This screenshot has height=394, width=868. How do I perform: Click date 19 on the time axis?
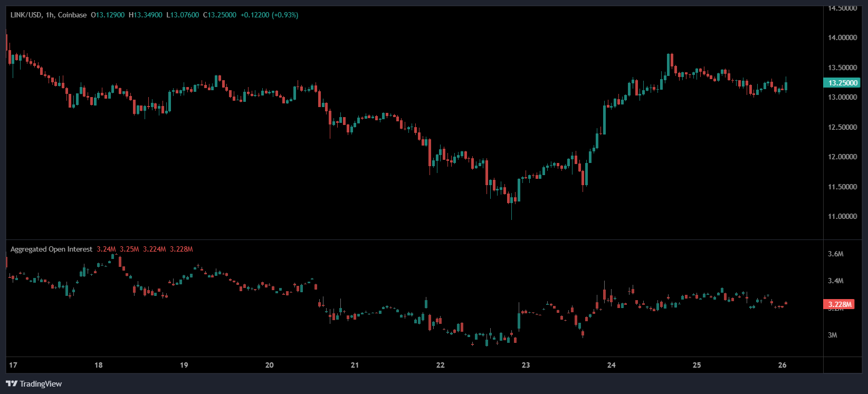click(x=184, y=365)
